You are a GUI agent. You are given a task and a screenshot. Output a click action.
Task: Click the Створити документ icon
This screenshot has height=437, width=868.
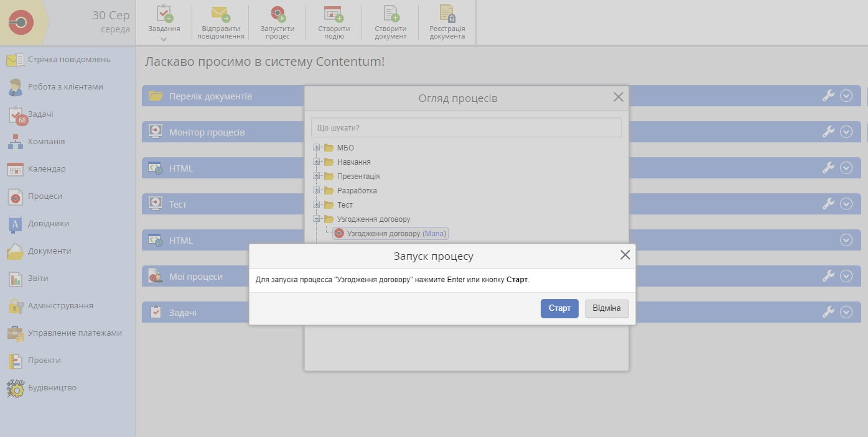(x=391, y=13)
